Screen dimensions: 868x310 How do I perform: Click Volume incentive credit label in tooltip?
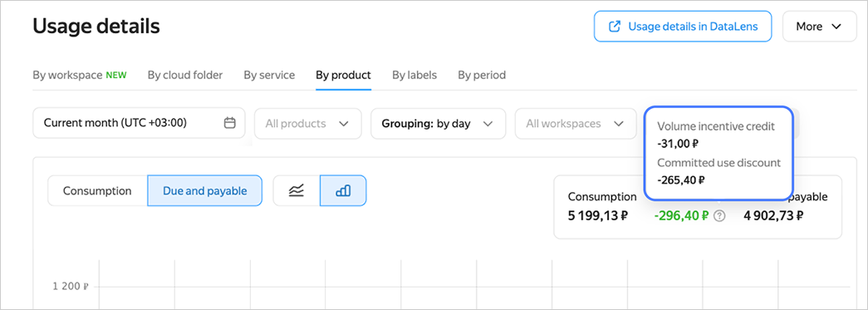pyautogui.click(x=716, y=126)
